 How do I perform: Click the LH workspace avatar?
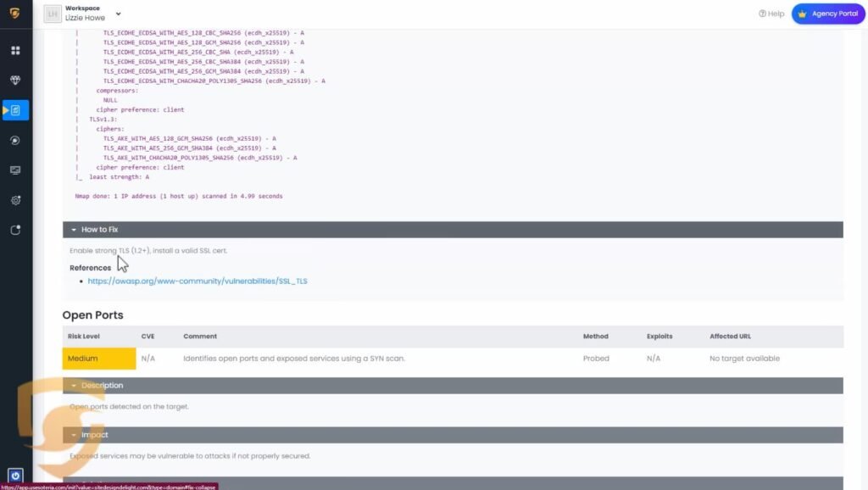[52, 14]
